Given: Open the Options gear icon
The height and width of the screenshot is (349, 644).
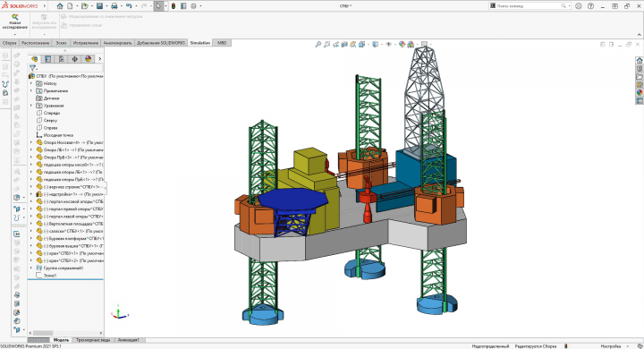Looking at the screenshot, I should [193, 5].
